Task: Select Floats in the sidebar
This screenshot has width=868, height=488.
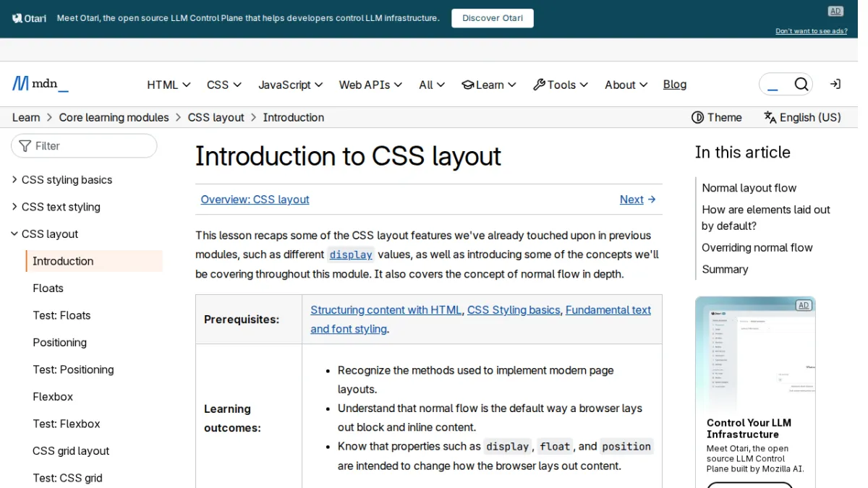Action: pos(48,288)
